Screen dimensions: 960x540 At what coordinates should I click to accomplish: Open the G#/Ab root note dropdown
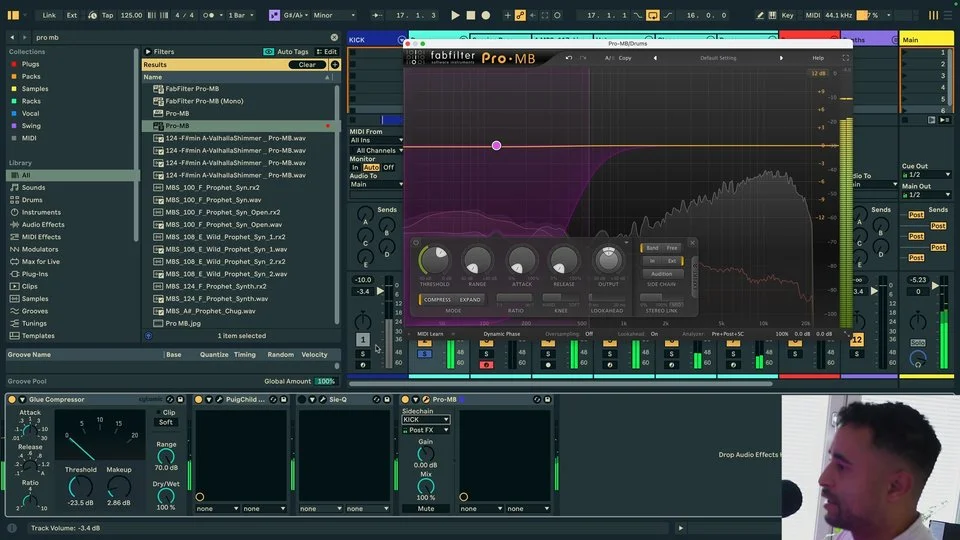pos(295,15)
